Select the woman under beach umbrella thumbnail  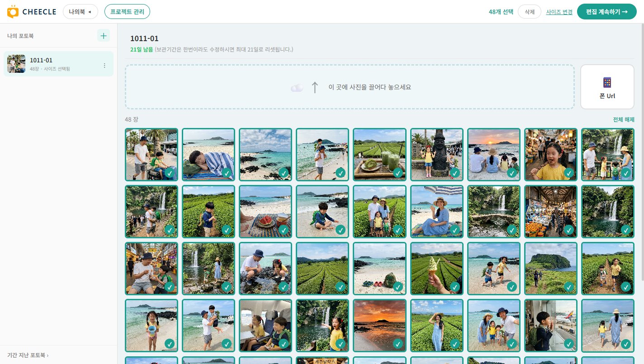[x=436, y=211]
